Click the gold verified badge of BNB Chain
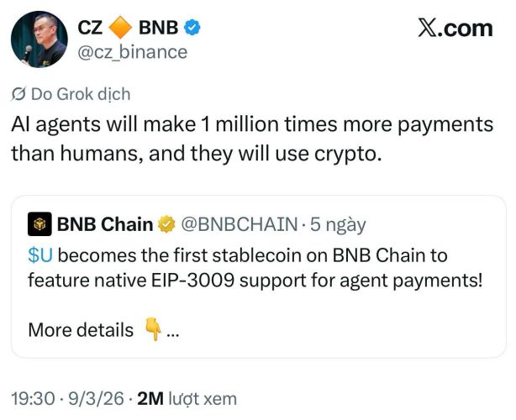516x420 pixels. coord(167,224)
